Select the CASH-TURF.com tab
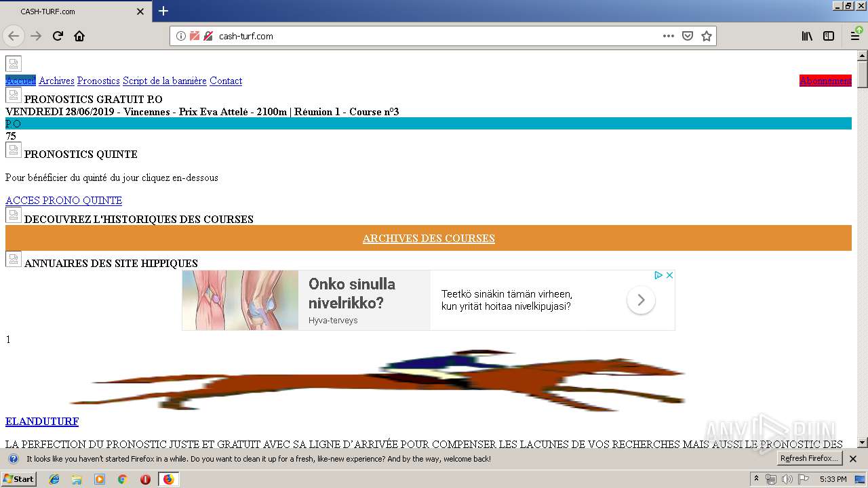This screenshot has height=488, width=868. [75, 12]
